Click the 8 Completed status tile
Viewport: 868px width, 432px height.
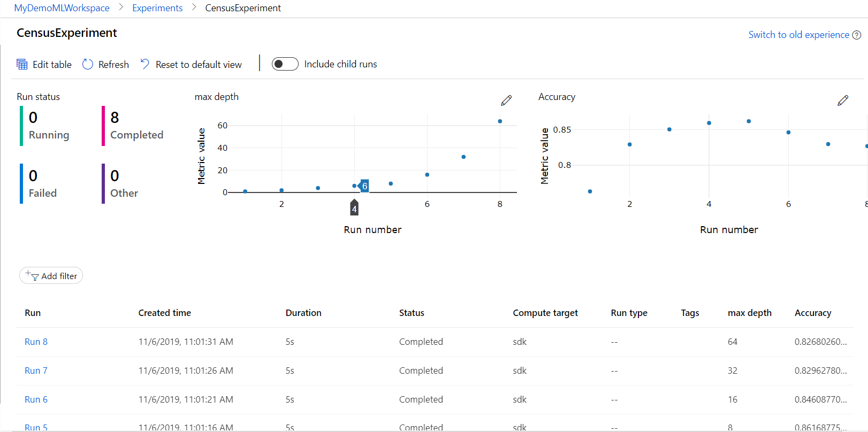[134, 126]
